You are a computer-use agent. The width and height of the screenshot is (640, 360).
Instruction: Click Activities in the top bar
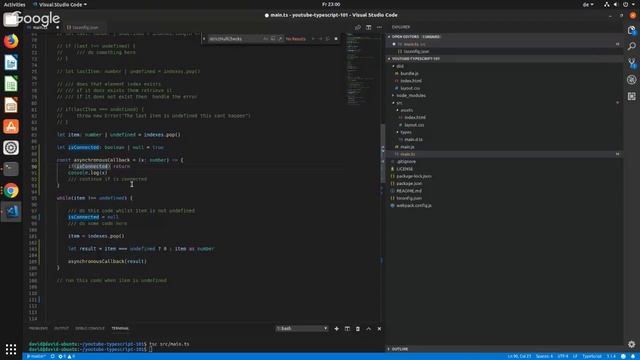[x=14, y=4]
